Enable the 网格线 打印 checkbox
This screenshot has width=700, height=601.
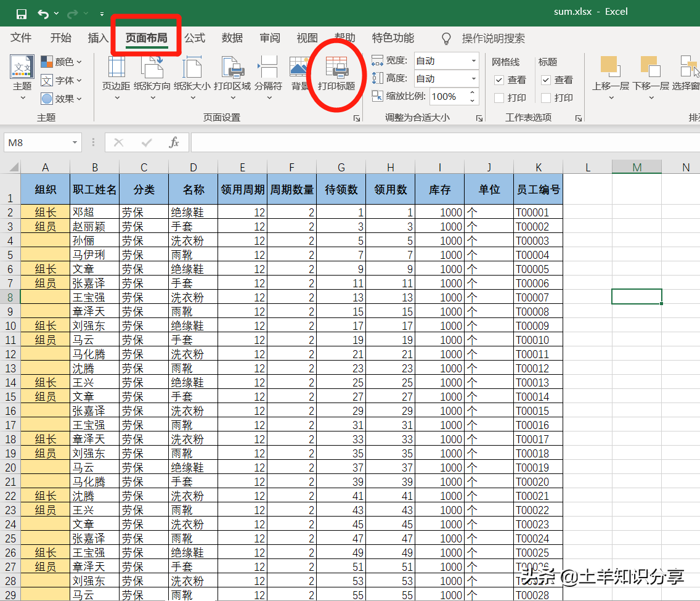coord(500,98)
